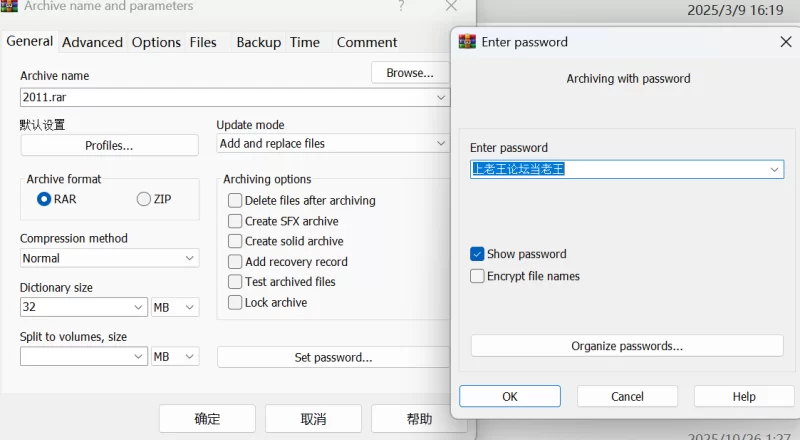The width and height of the screenshot is (800, 440).
Task: Enable Create SFX archive checkbox
Action: 235,221
